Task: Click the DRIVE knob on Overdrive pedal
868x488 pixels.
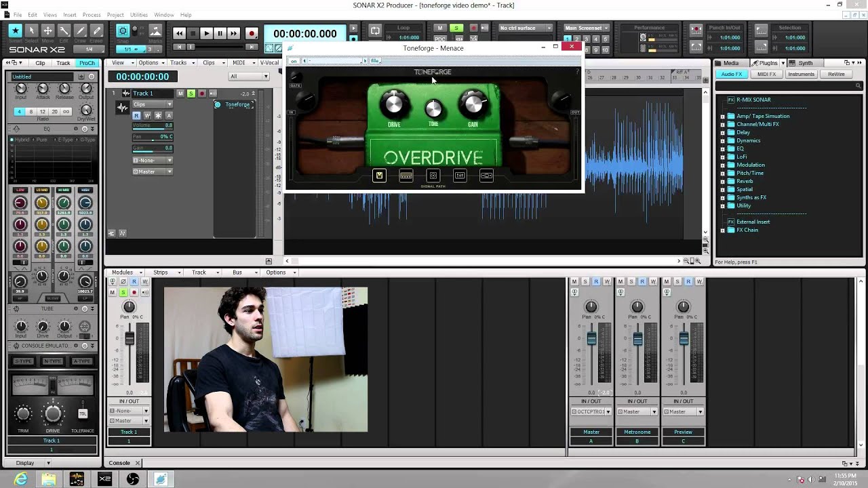Action: [394, 104]
